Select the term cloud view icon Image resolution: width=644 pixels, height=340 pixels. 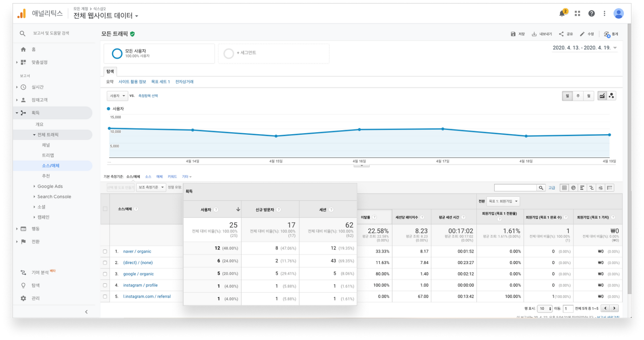(x=600, y=188)
